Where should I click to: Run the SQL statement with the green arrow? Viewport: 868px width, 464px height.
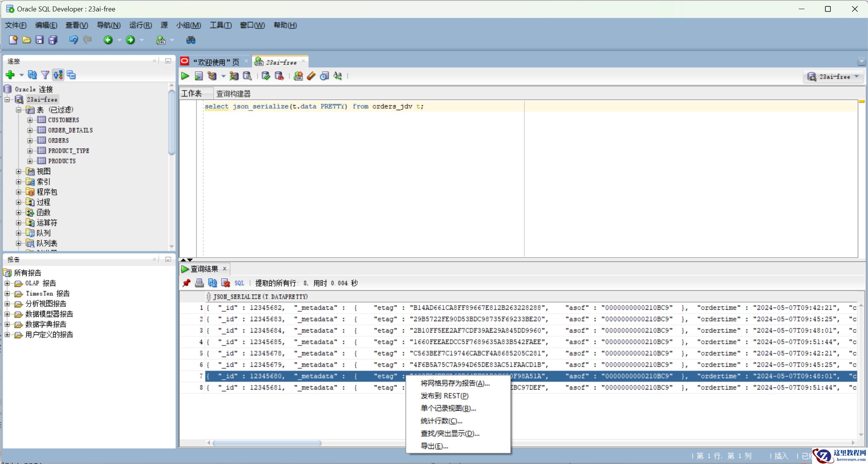point(185,76)
